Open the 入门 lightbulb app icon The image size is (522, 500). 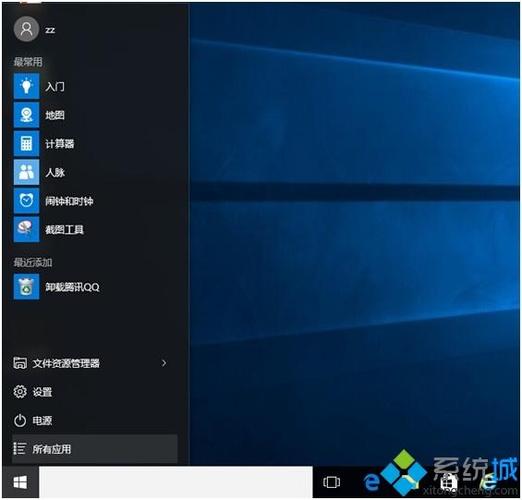click(x=26, y=86)
